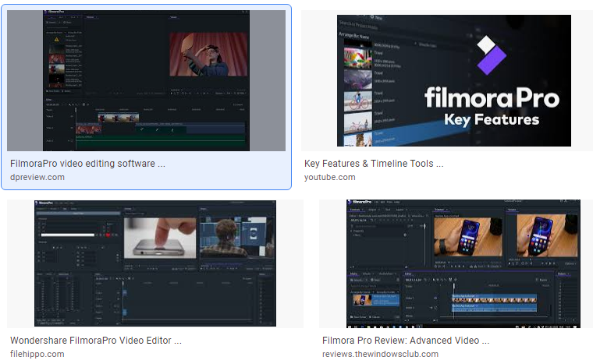Click the white 'filmoraPro' logo text
The width and height of the screenshot is (593, 364).
(492, 98)
